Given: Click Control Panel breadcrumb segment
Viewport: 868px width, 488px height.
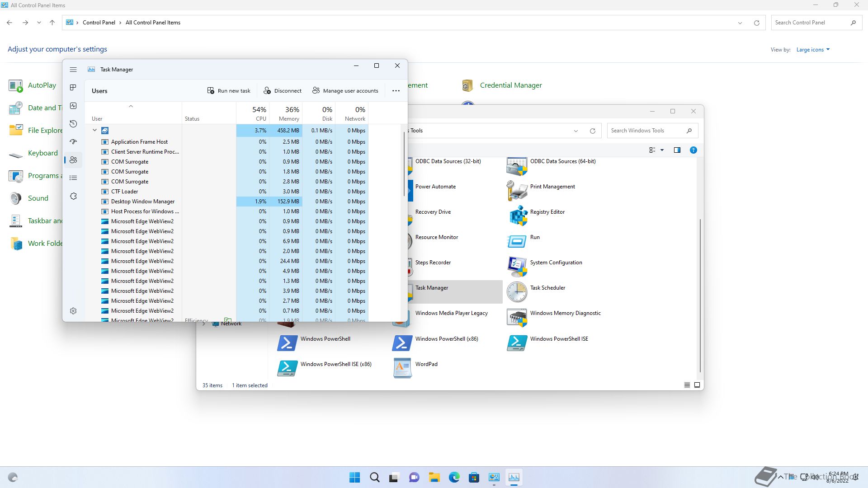Looking at the screenshot, I should coord(99,23).
